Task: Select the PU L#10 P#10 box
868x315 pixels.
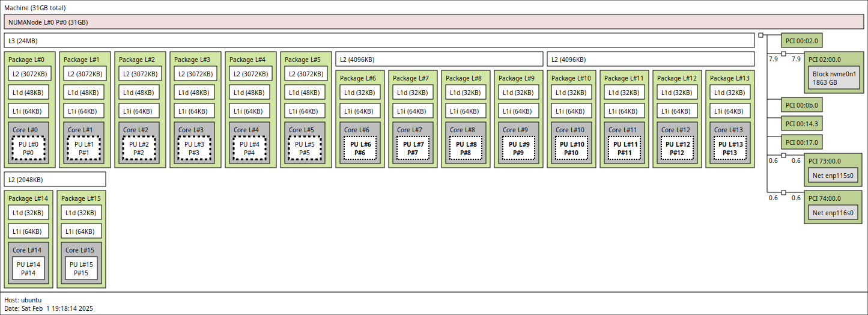Action: (572, 148)
